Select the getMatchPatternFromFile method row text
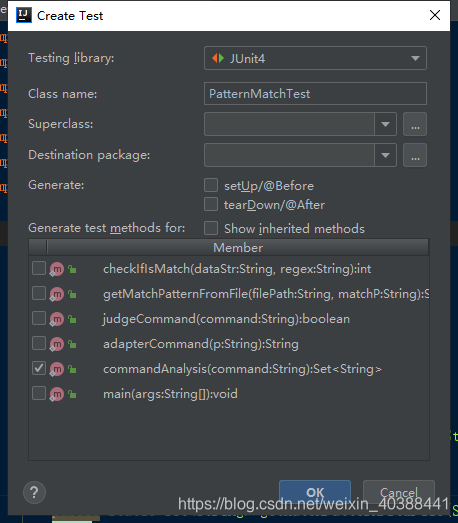 266,294
